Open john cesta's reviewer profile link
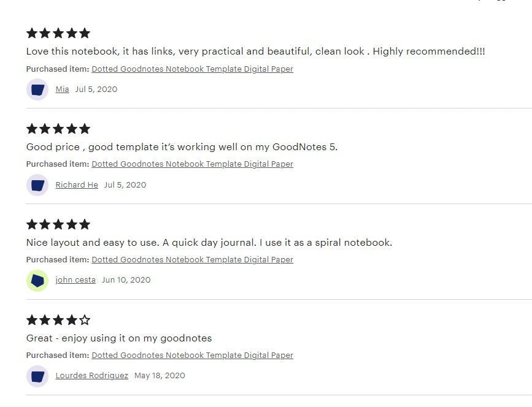 75,280
